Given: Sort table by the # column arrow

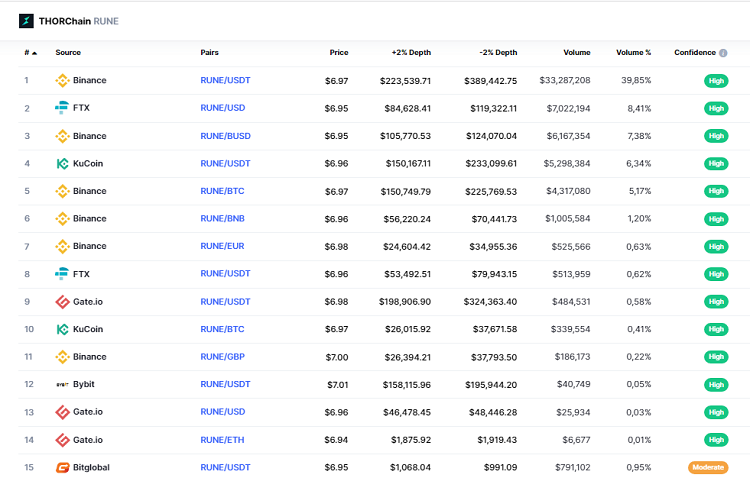Looking at the screenshot, I should click(x=35, y=53).
